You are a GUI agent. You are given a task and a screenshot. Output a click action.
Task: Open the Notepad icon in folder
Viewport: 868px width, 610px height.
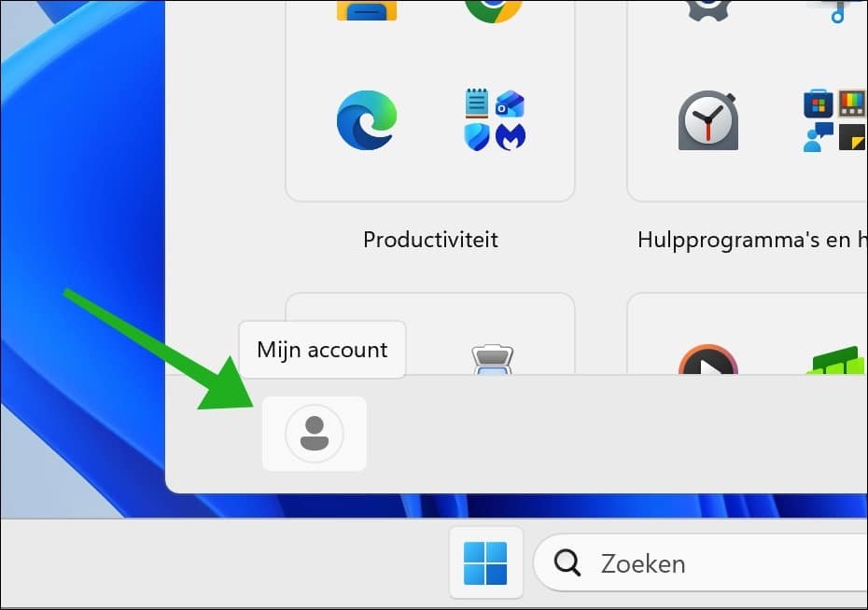[477, 104]
